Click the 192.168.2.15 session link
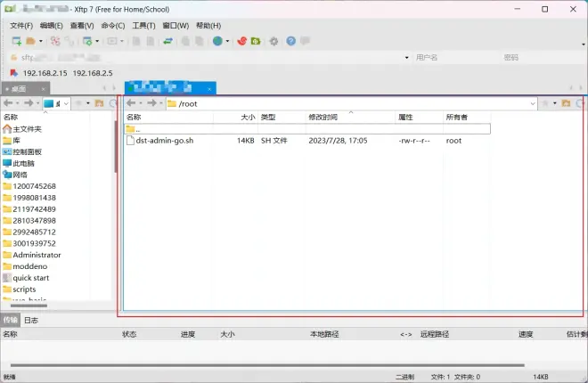The width and height of the screenshot is (588, 383). [x=45, y=73]
